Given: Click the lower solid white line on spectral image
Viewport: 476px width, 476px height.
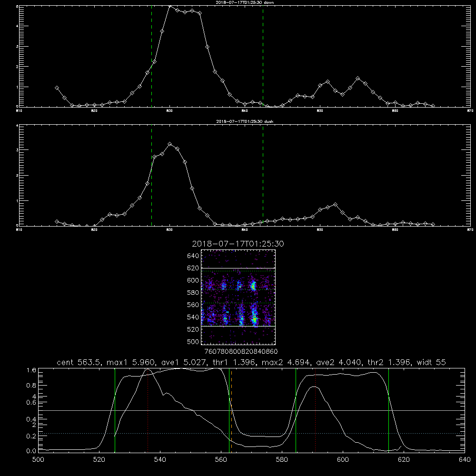Looking at the screenshot, I should (238, 327).
